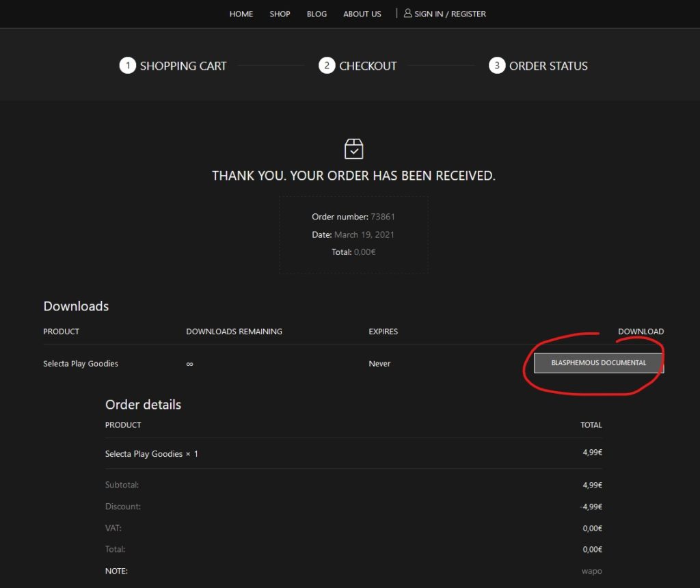Viewport: 700px width, 588px height.
Task: Click the SIGN IN / REGISTER link
Action: point(450,14)
